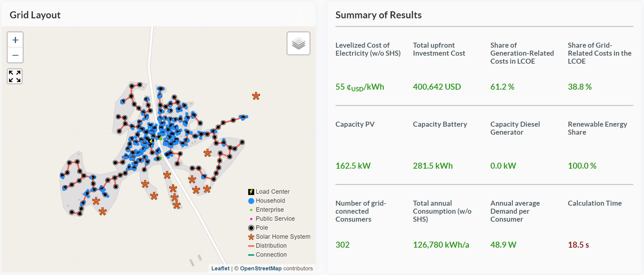Zoom out of the grid map
644x275 pixels.
click(15, 55)
